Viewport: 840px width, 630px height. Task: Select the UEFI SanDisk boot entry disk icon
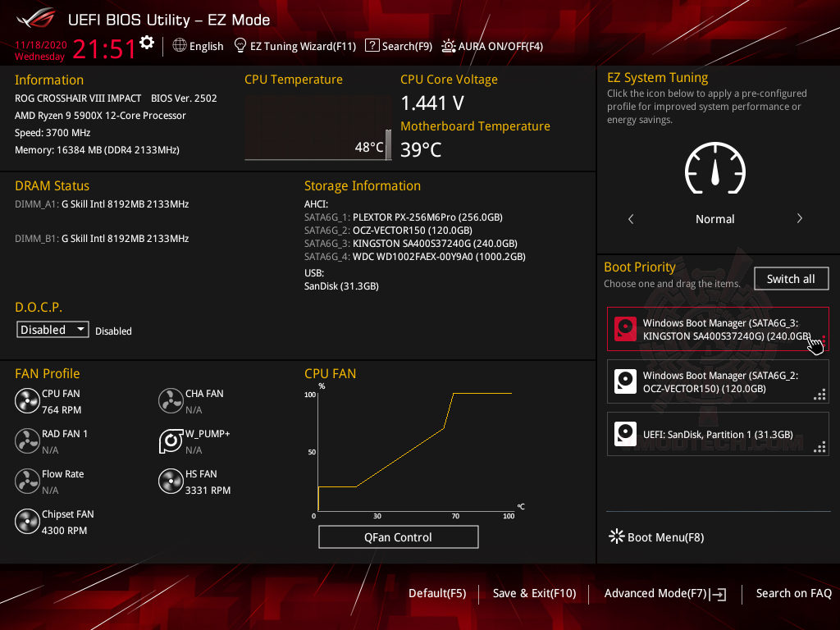pyautogui.click(x=625, y=434)
